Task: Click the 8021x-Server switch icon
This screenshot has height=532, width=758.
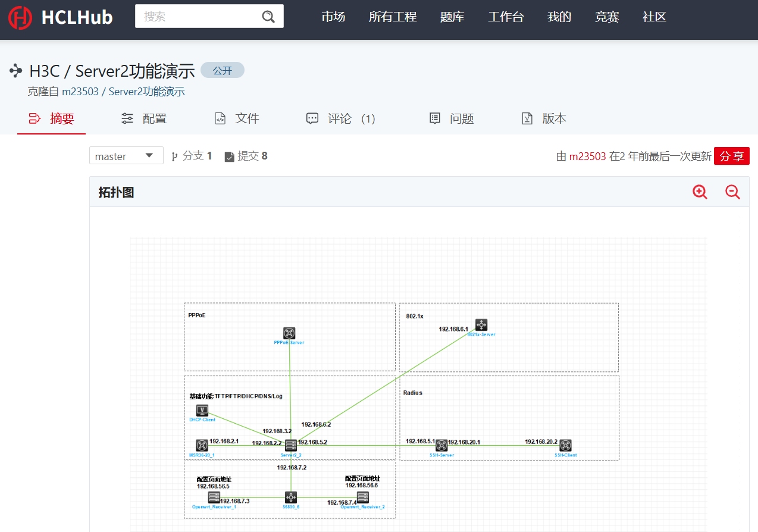Action: (x=481, y=325)
